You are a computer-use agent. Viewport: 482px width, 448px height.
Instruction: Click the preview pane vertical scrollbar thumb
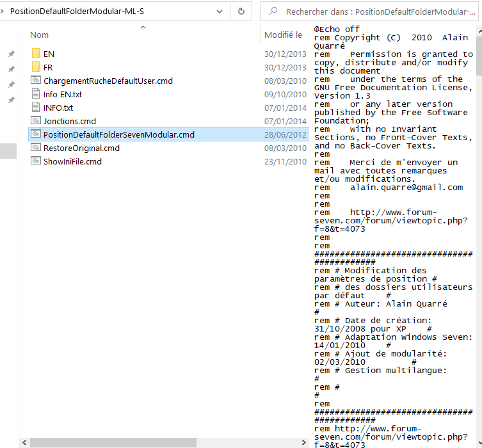[x=479, y=57]
